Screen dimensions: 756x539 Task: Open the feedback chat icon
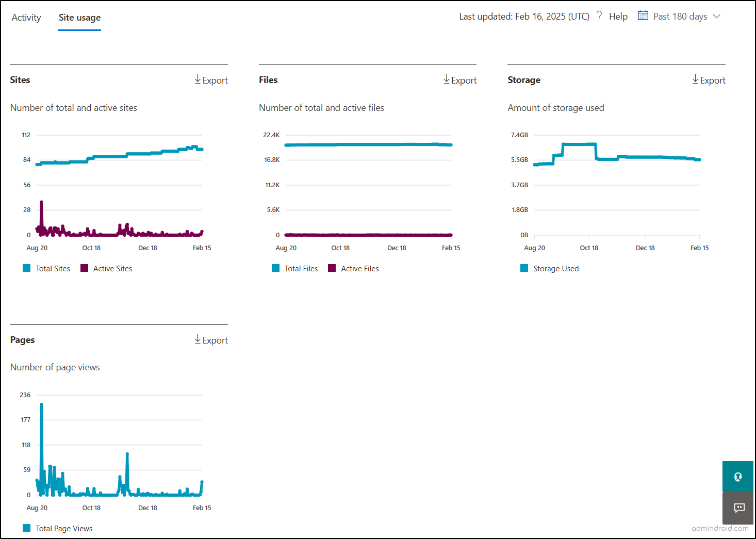[738, 508]
